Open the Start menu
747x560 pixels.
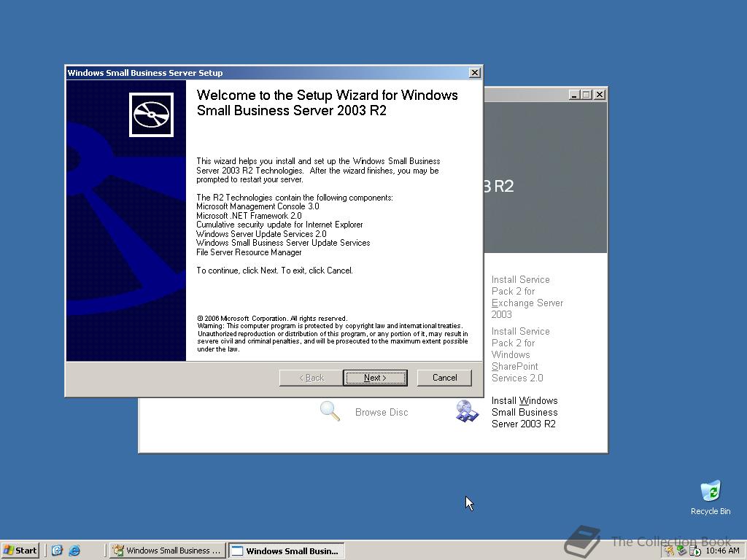20,551
